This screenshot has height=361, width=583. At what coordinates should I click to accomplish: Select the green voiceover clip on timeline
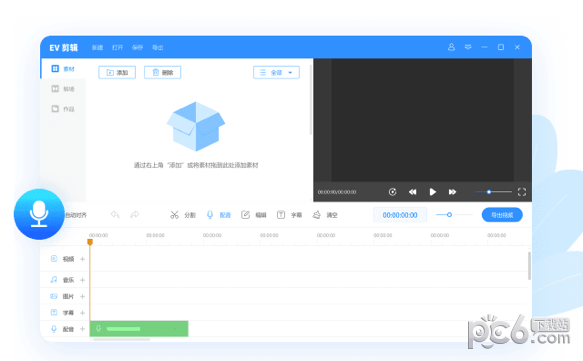coord(139,329)
